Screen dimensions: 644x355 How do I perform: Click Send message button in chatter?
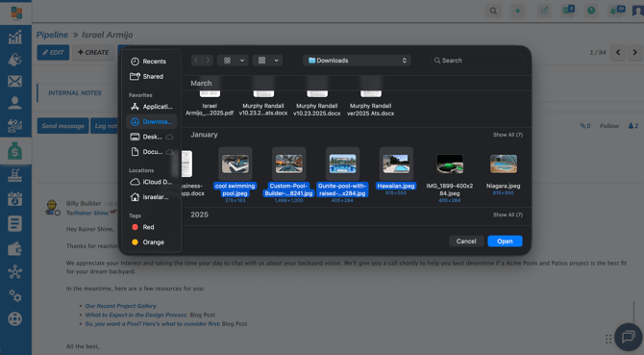click(62, 126)
